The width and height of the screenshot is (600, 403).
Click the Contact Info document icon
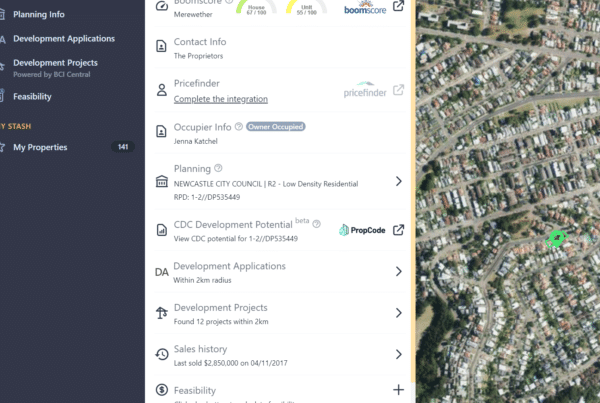click(162, 47)
